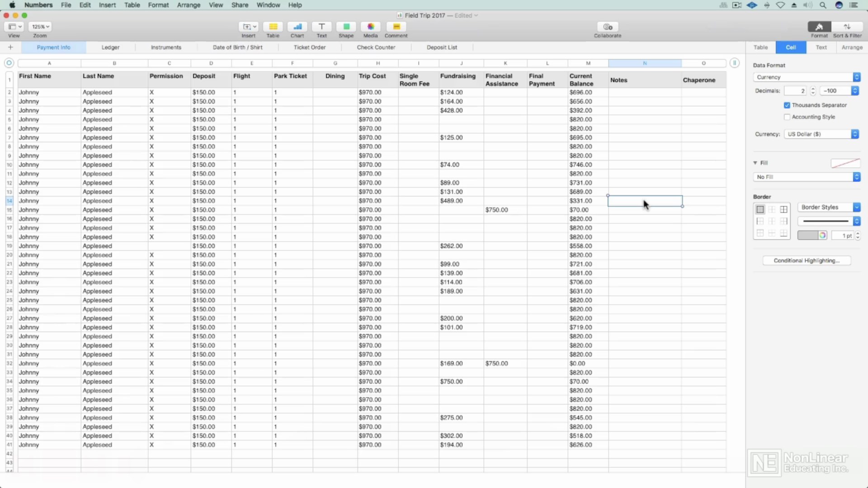The height and width of the screenshot is (488, 868).
Task: Enable the Accounting Style checkbox
Action: 787,117
